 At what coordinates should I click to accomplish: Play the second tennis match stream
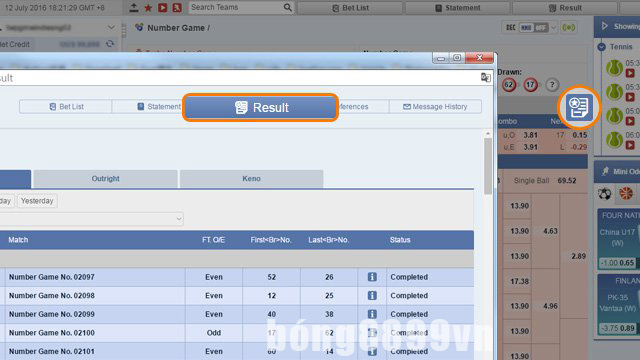click(x=630, y=97)
